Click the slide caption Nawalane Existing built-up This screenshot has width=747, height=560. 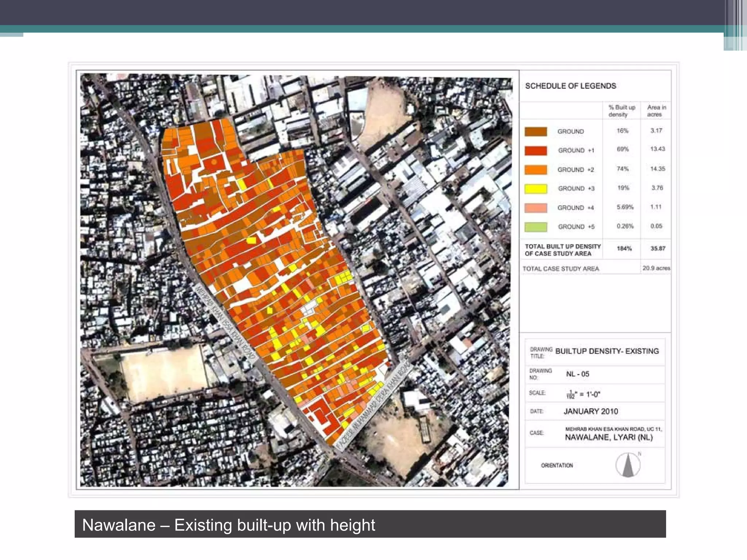228,525
